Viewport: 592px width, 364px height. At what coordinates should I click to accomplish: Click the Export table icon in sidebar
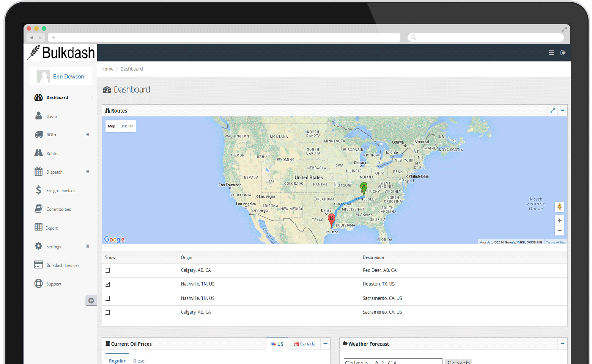click(x=38, y=227)
